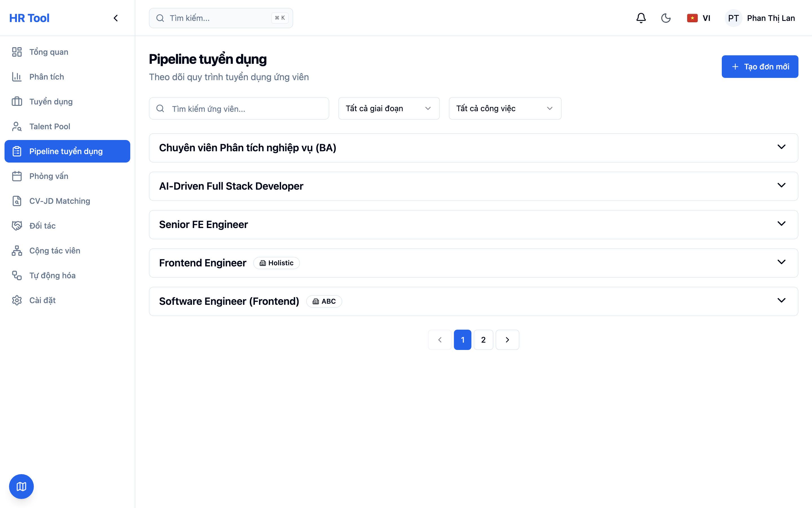The width and height of the screenshot is (812, 508).
Task: Click the Tự động hóa workflow icon
Action: coord(17,275)
